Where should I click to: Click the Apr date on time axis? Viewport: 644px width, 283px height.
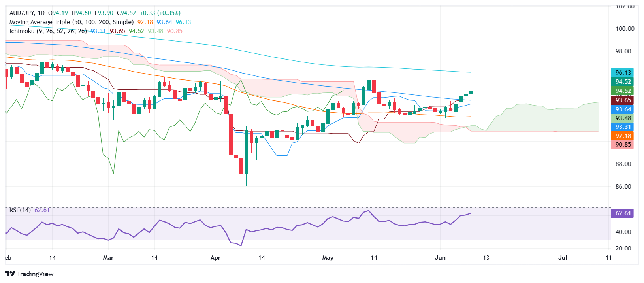coord(215,258)
